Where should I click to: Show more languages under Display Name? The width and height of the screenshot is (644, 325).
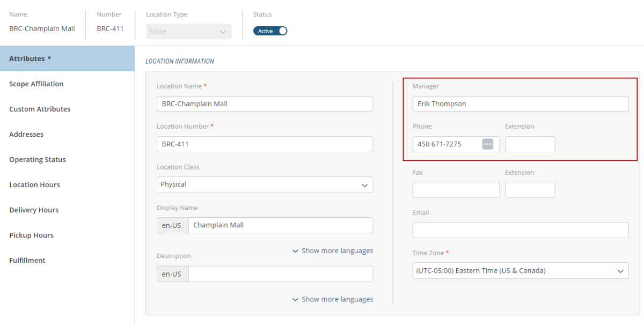[x=333, y=250]
